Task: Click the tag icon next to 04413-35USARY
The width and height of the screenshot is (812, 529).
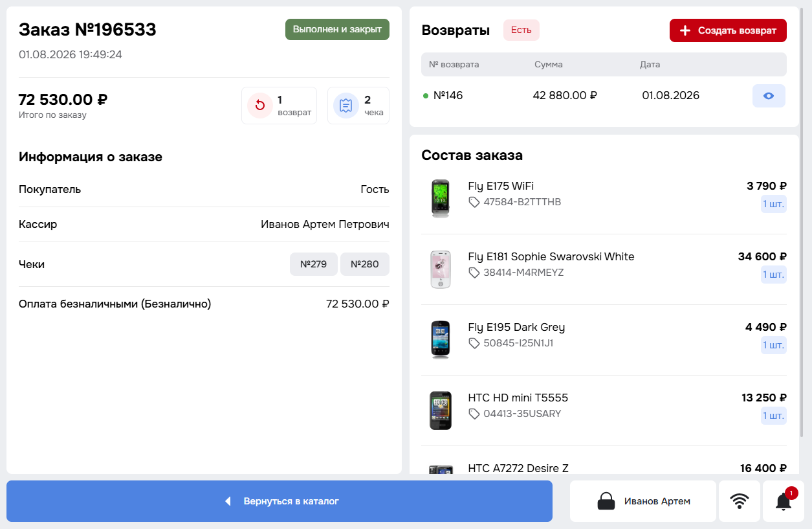Action: [x=474, y=414]
